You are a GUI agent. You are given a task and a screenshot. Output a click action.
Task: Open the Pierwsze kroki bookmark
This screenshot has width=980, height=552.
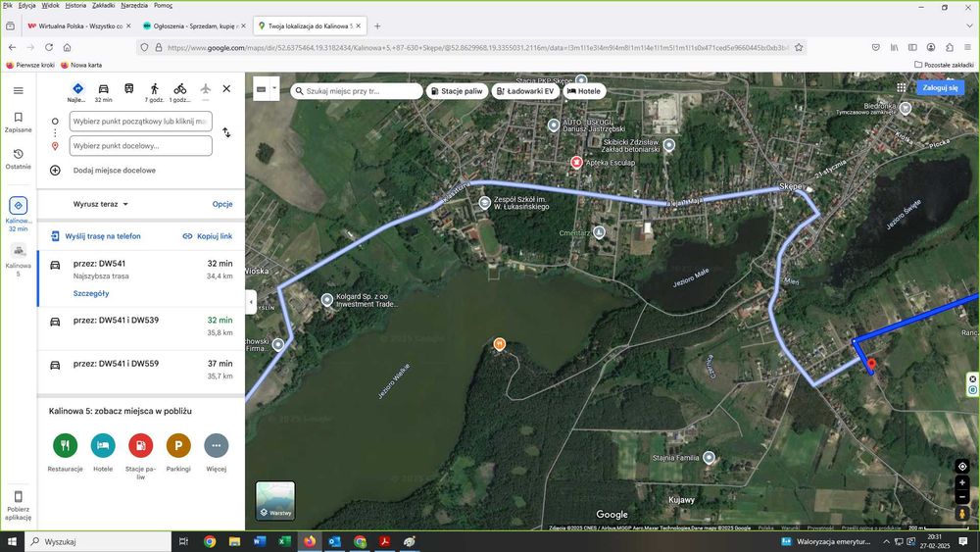(x=30, y=65)
